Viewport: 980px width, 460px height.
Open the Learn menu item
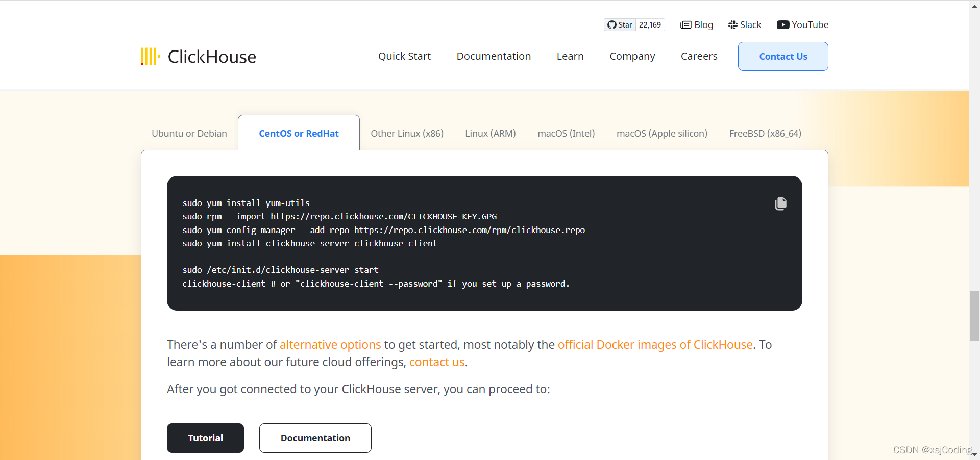(x=570, y=56)
